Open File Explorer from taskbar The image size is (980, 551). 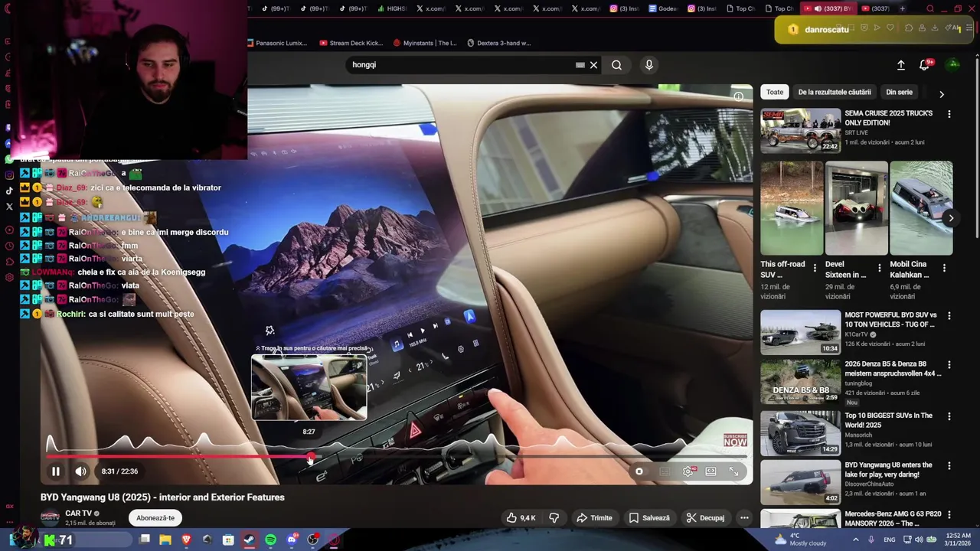coord(165,540)
